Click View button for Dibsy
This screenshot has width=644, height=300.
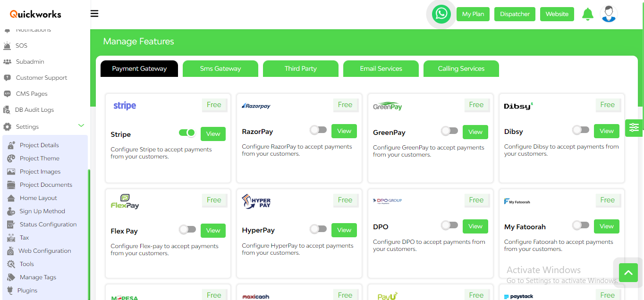coord(607,131)
